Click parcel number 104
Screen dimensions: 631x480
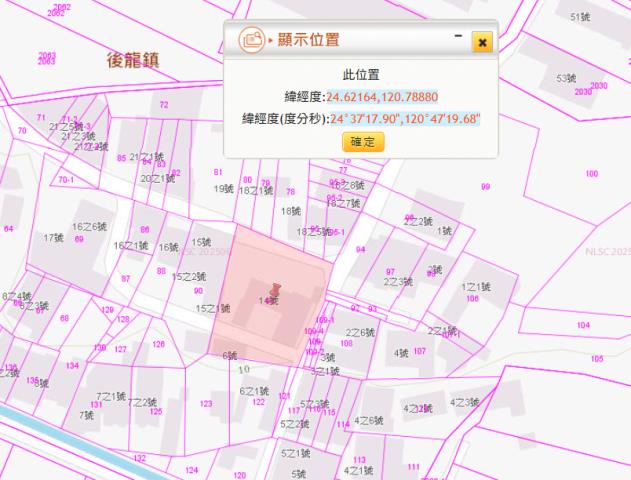pos(584,325)
